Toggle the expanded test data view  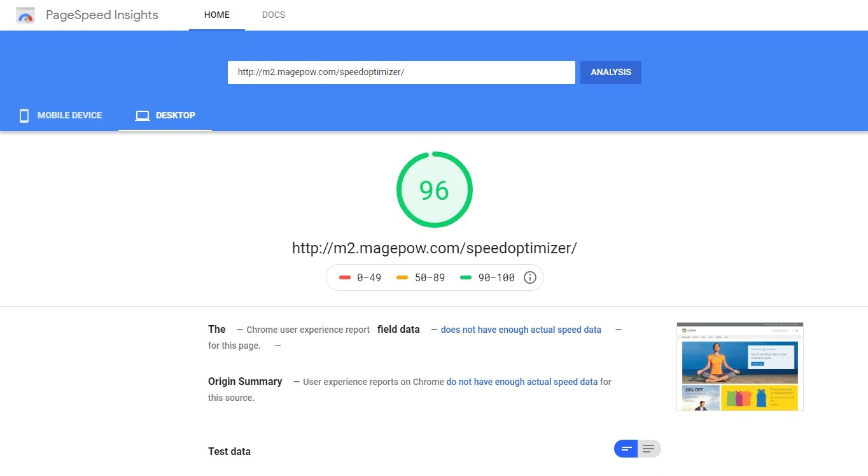[649, 449]
